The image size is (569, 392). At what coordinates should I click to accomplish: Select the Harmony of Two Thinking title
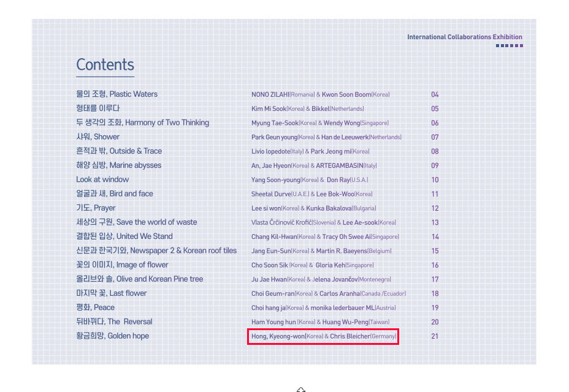[x=142, y=123]
